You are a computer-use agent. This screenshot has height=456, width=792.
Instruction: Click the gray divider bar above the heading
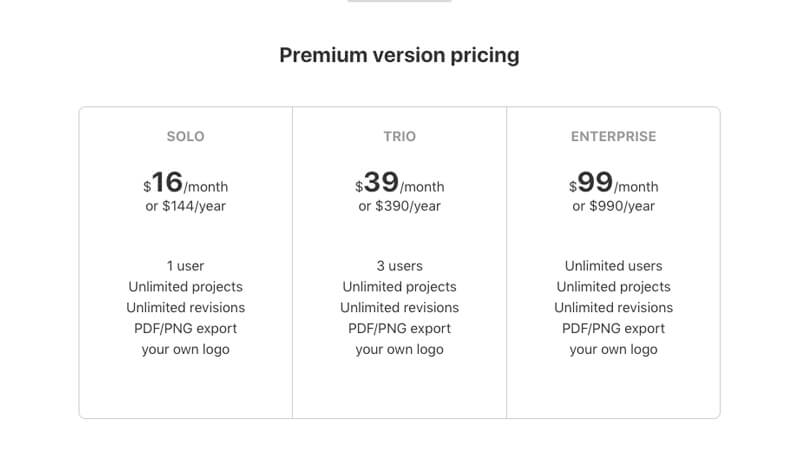(399, 1)
